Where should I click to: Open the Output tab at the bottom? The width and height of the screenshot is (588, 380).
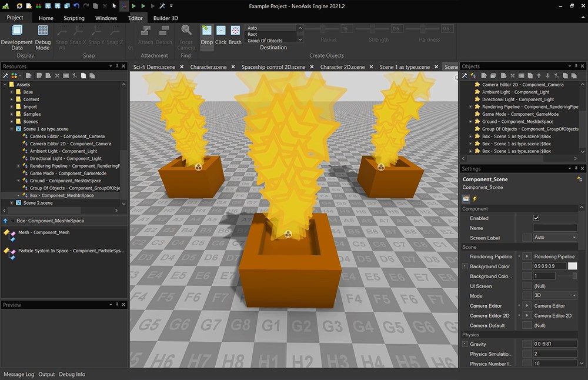coord(46,374)
